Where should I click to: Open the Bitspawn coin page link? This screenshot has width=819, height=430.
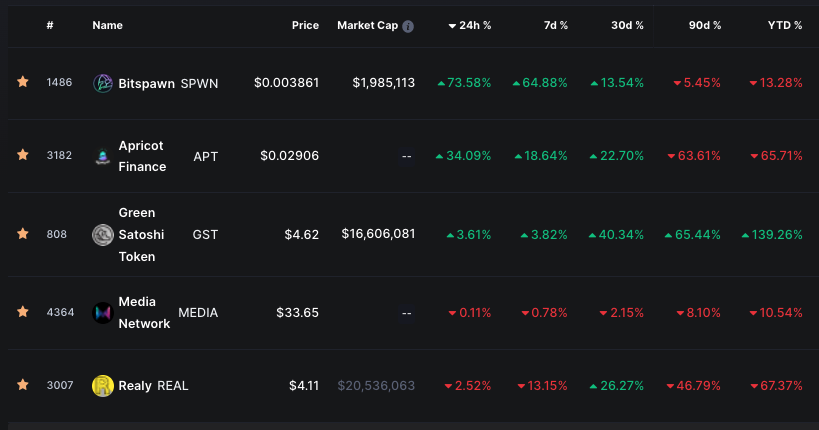(x=146, y=83)
